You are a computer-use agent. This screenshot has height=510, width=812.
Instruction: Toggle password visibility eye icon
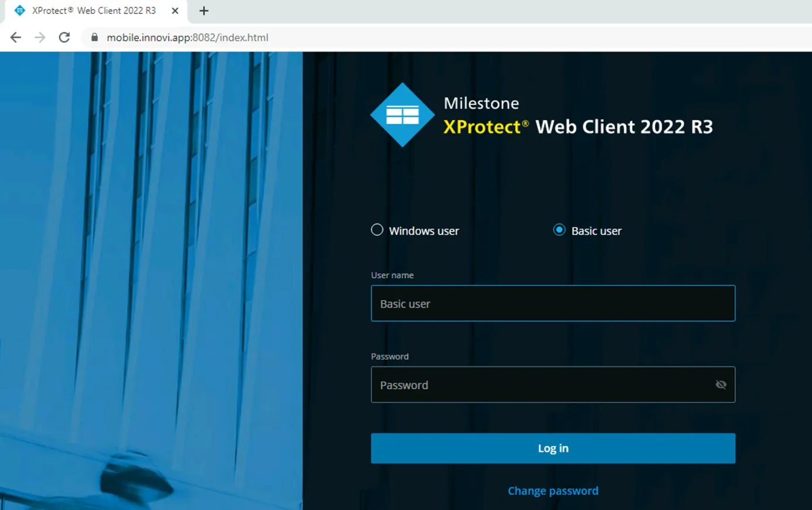721,385
